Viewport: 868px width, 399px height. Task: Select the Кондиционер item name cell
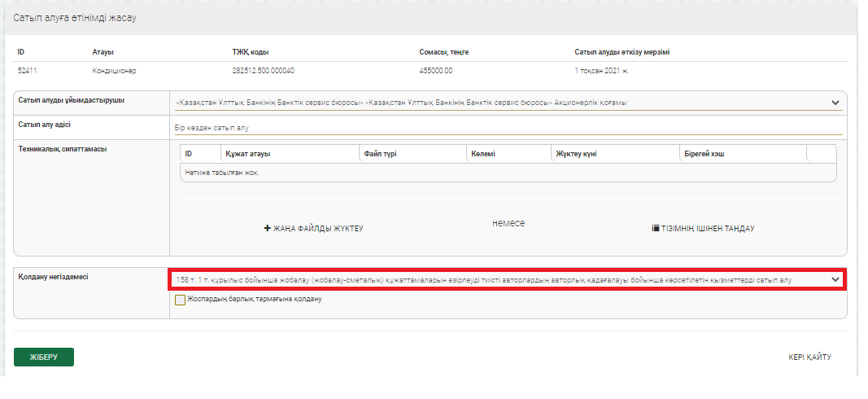114,71
